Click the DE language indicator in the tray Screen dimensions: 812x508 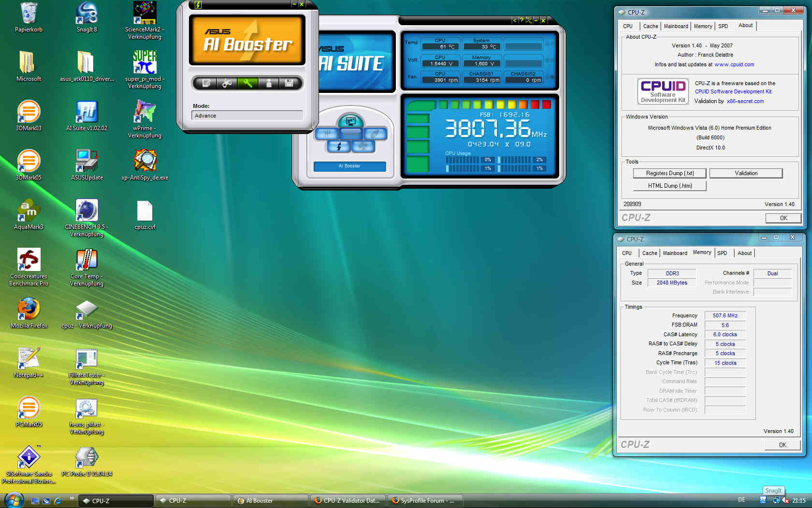(x=741, y=500)
